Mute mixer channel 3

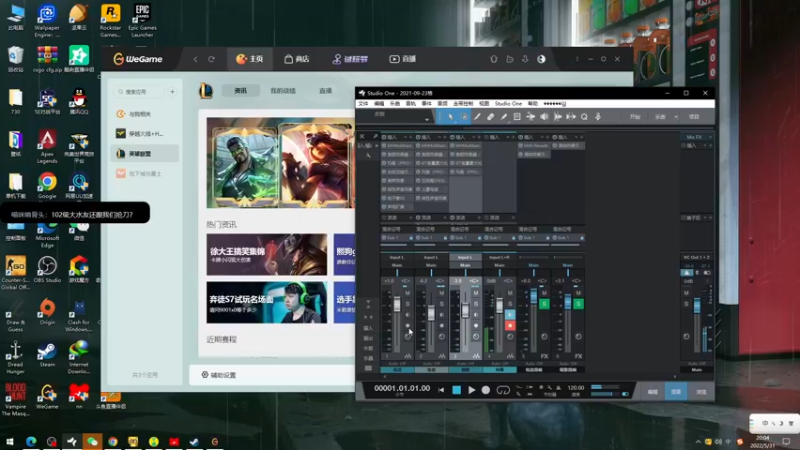pos(476,293)
